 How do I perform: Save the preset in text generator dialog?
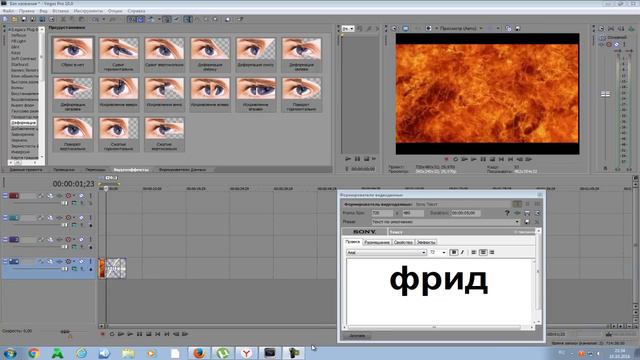pyautogui.click(x=527, y=222)
